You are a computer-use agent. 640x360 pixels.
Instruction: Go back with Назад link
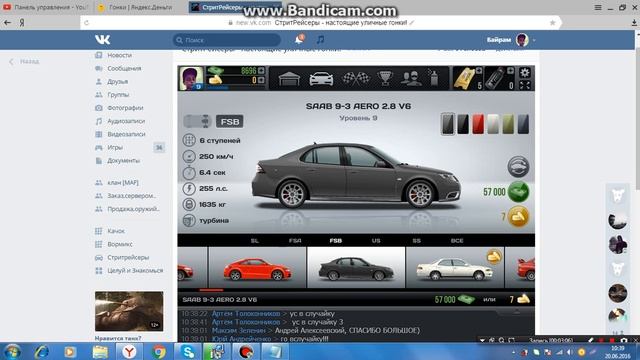[25, 62]
